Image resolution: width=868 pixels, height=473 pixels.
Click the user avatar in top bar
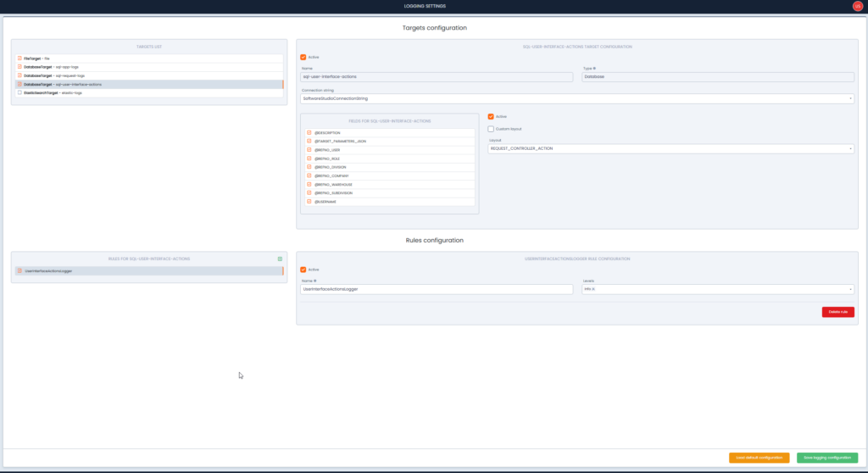tap(857, 6)
